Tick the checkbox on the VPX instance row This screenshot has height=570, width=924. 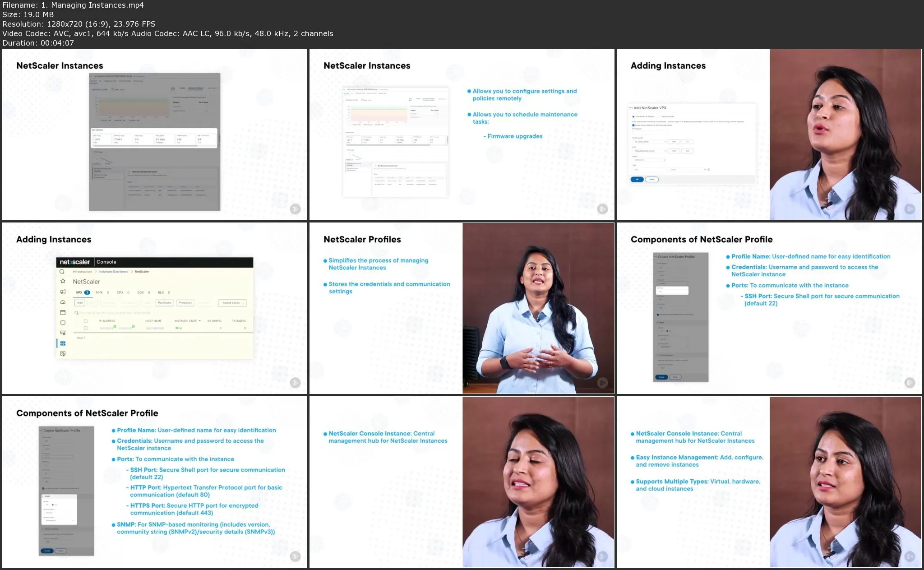(x=85, y=328)
